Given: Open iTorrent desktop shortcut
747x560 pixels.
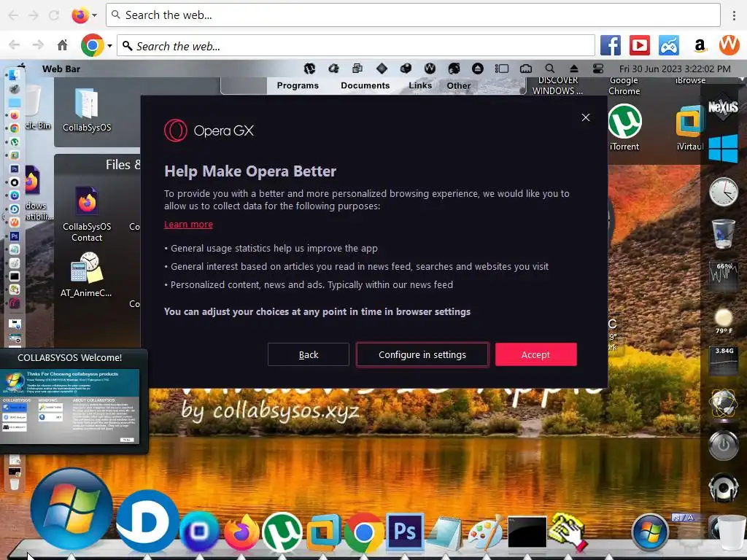Looking at the screenshot, I should [624, 127].
